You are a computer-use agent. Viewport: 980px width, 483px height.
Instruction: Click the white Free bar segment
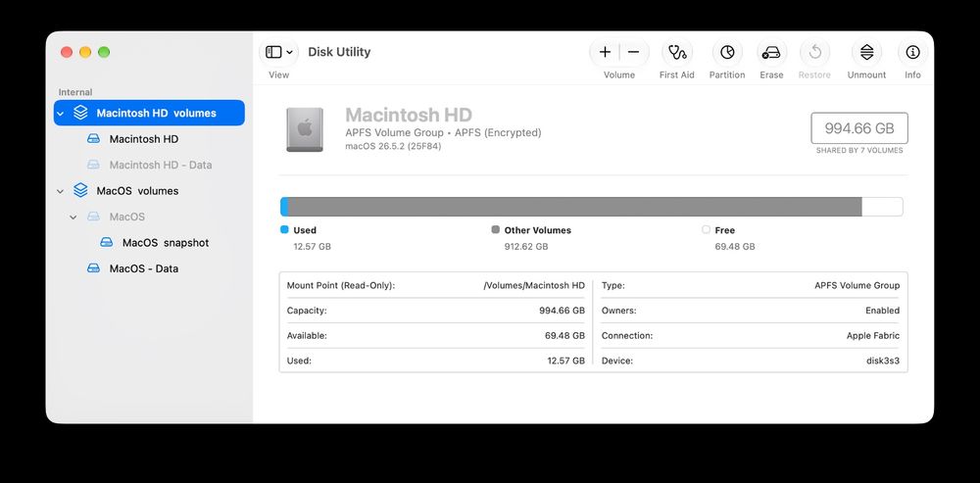[x=883, y=207]
